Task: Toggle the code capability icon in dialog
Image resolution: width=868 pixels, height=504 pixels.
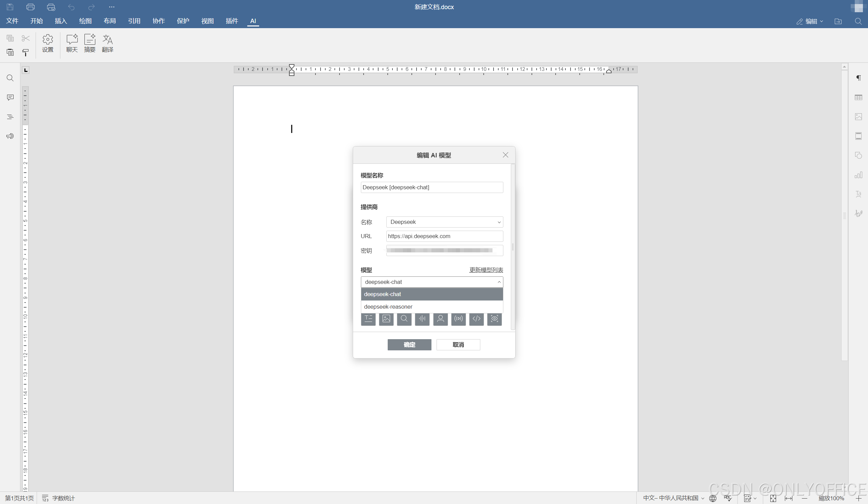Action: 476,319
